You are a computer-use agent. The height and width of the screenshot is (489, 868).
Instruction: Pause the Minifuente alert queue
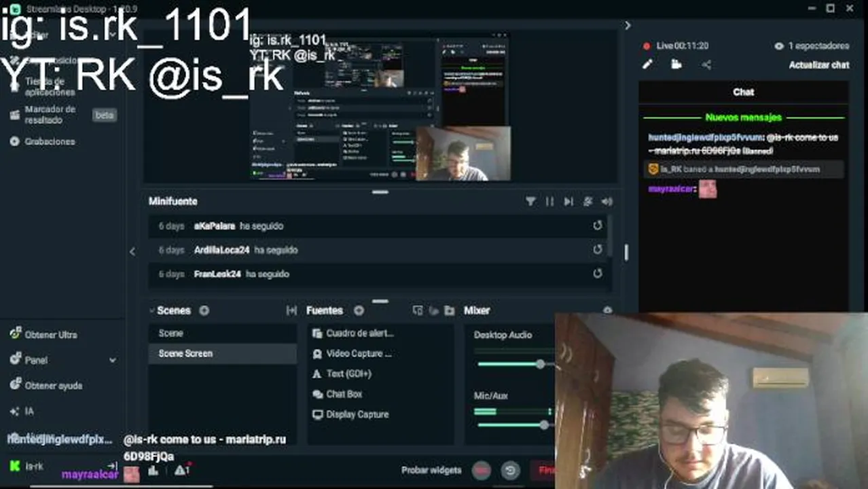pyautogui.click(x=549, y=201)
